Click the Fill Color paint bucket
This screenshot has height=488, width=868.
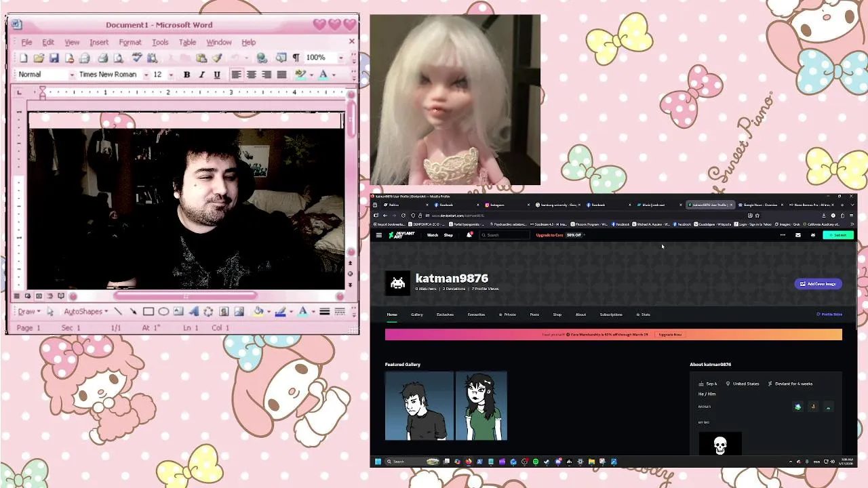258,312
